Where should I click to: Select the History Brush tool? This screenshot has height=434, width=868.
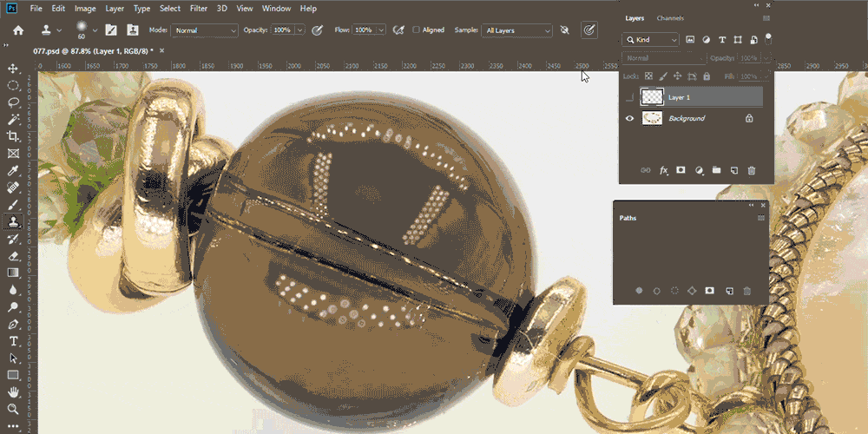click(x=13, y=240)
